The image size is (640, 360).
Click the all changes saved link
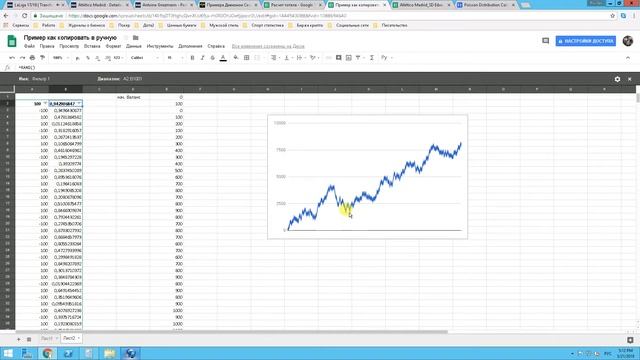pos(268,46)
